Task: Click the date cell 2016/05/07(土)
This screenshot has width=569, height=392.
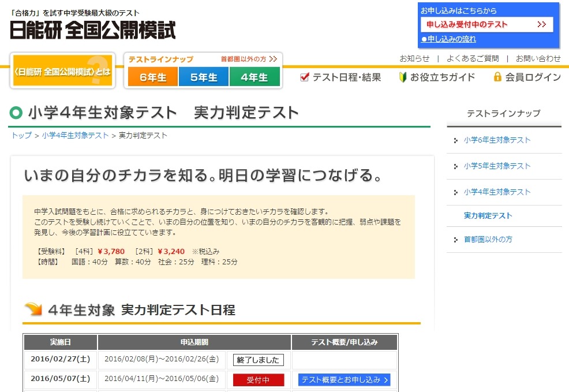Action: click(61, 379)
